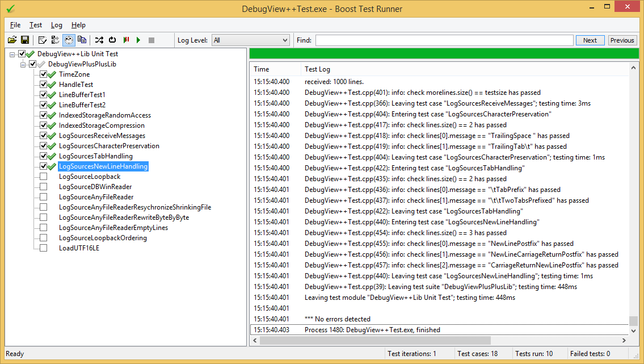The height and width of the screenshot is (364, 644).
Task: Open the File menu
Action: tap(15, 25)
